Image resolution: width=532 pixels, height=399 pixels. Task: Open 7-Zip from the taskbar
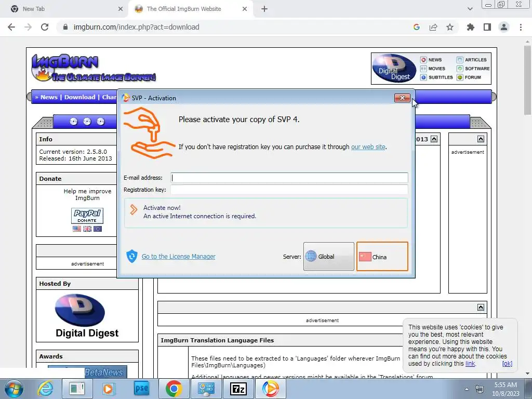(x=238, y=389)
